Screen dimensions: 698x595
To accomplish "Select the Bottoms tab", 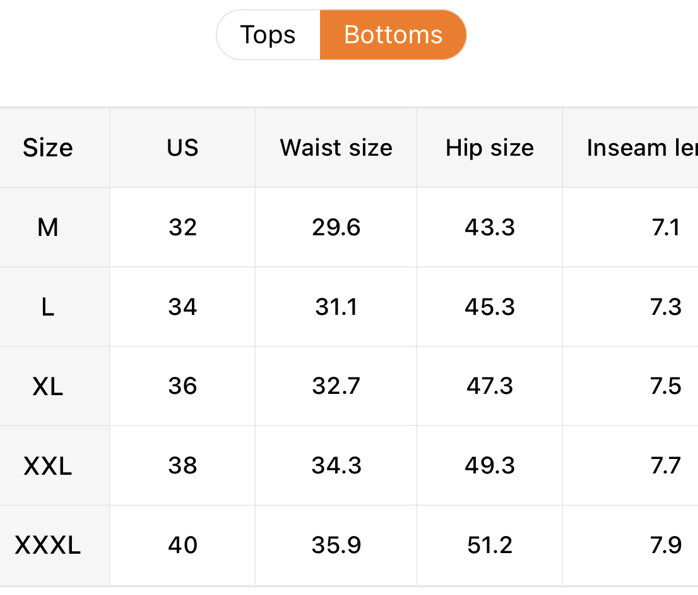I will (x=392, y=35).
